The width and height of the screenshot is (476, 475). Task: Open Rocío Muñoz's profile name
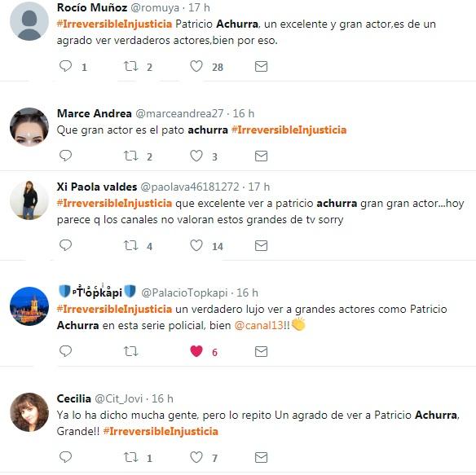pos(92,7)
